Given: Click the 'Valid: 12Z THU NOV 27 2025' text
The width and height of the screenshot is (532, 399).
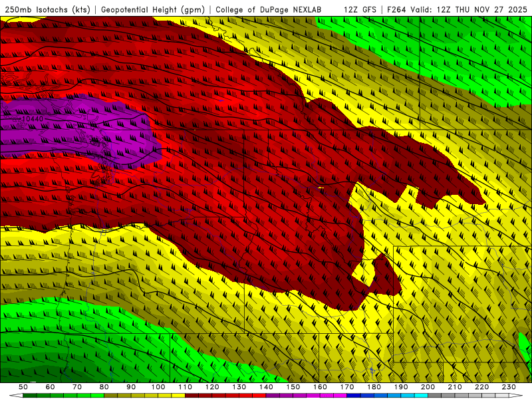Looking at the screenshot, I should click(x=469, y=9).
